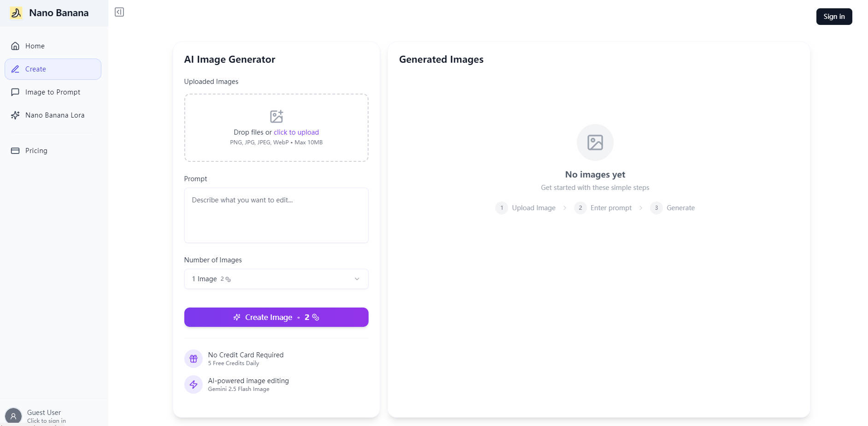Screen dimensions: 868x426
Task: Click the lightning bolt icon for AI-powered editing
Action: pos(194,385)
